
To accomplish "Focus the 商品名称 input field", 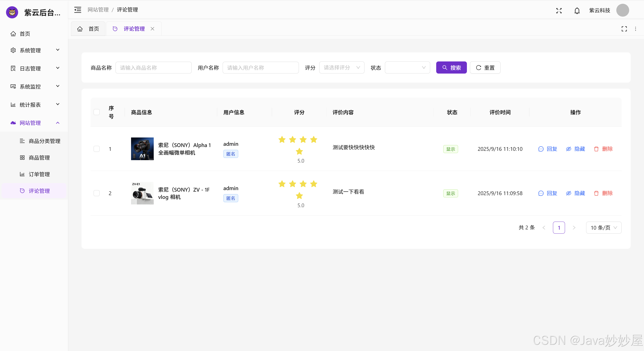I will 153,67.
